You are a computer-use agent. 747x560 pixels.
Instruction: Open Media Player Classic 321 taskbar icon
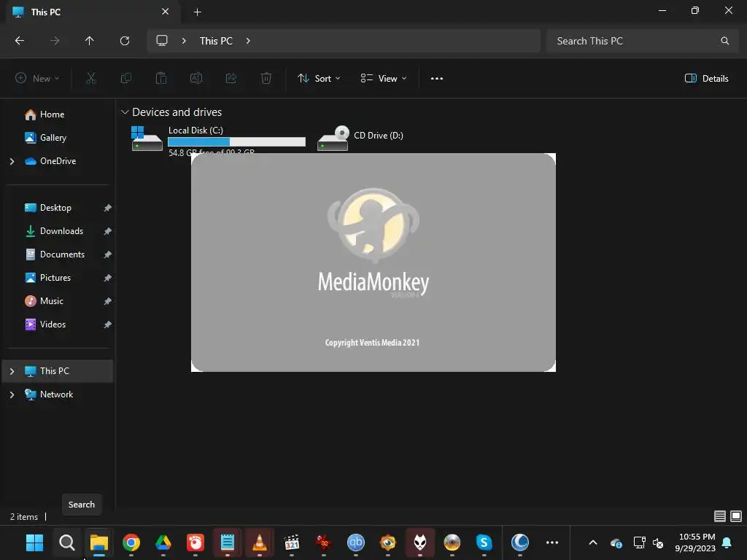pos(292,542)
